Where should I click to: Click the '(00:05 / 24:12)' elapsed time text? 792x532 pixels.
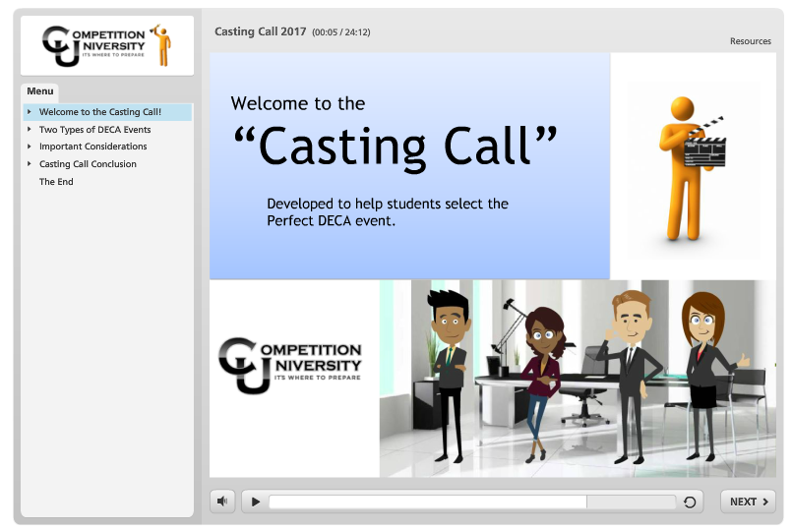pyautogui.click(x=341, y=32)
